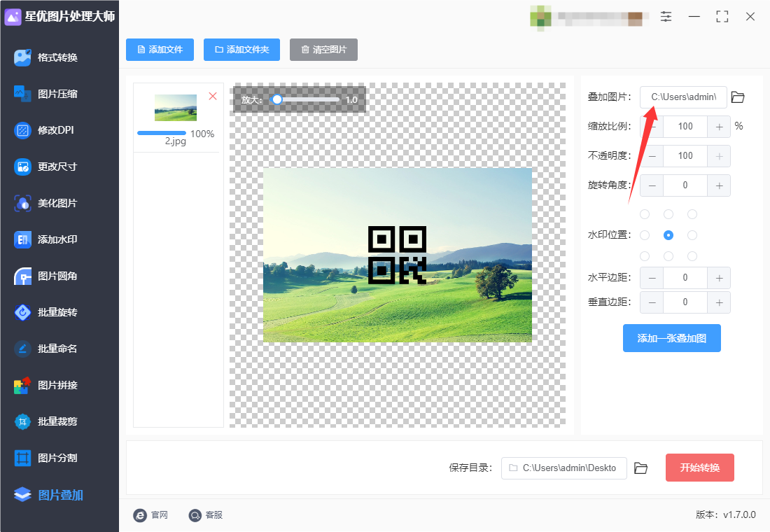Toggle fullscreen with the maximize icon

pyautogui.click(x=722, y=17)
